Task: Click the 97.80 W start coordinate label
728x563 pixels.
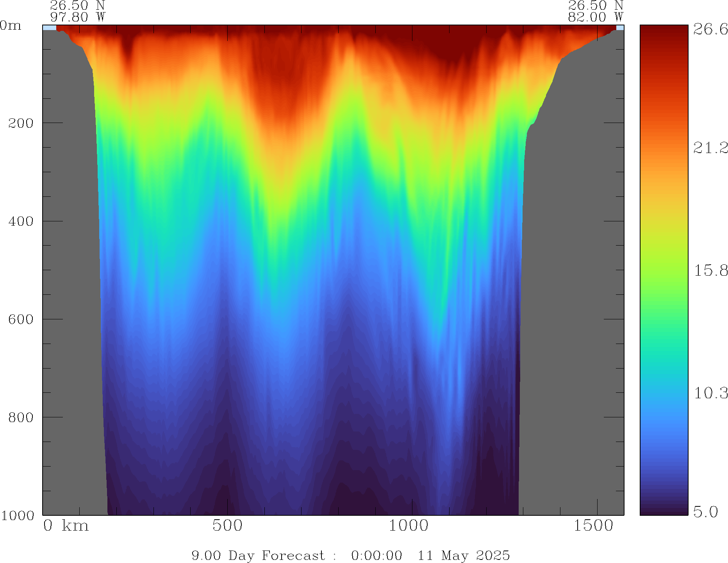Action: tap(78, 17)
